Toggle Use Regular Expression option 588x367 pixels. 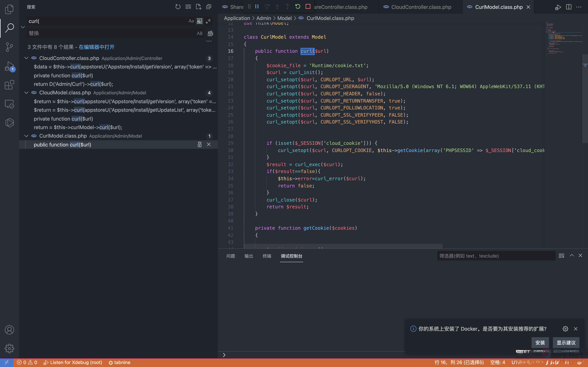click(x=208, y=21)
